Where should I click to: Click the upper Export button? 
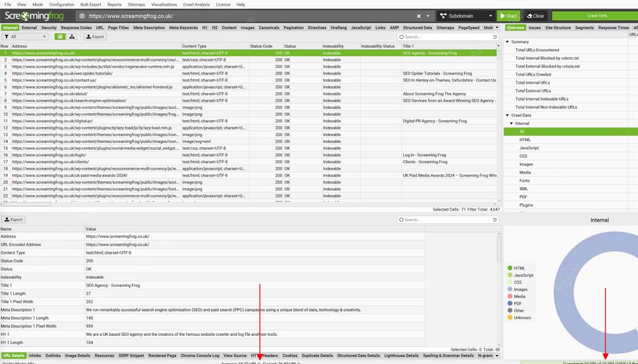pyautogui.click(x=95, y=36)
